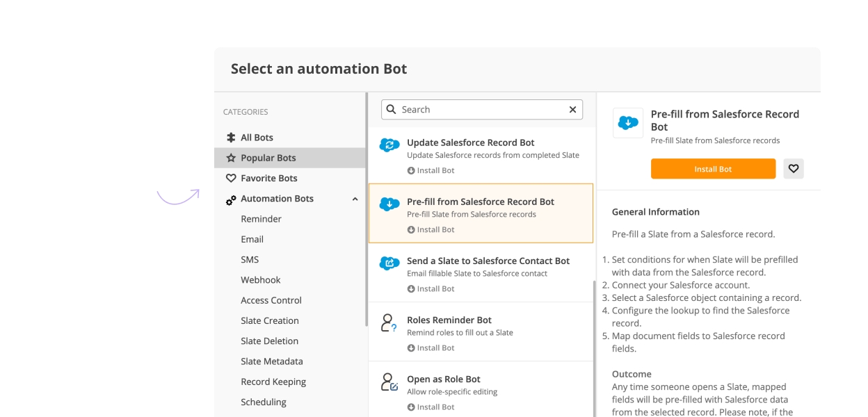Click the large Salesforce icon in details panel
Viewport: 868px width, 417px height.
pyautogui.click(x=628, y=123)
